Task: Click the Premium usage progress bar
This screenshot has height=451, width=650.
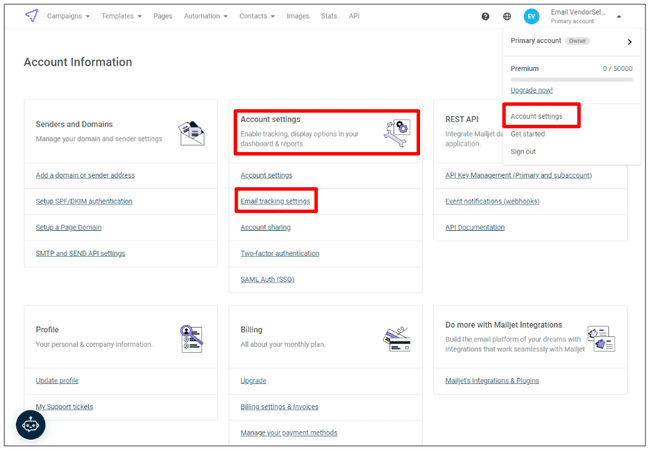Action: [x=571, y=79]
